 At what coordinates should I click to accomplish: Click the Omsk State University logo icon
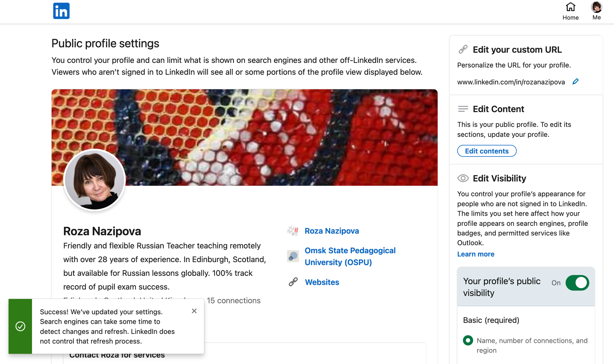(x=293, y=256)
